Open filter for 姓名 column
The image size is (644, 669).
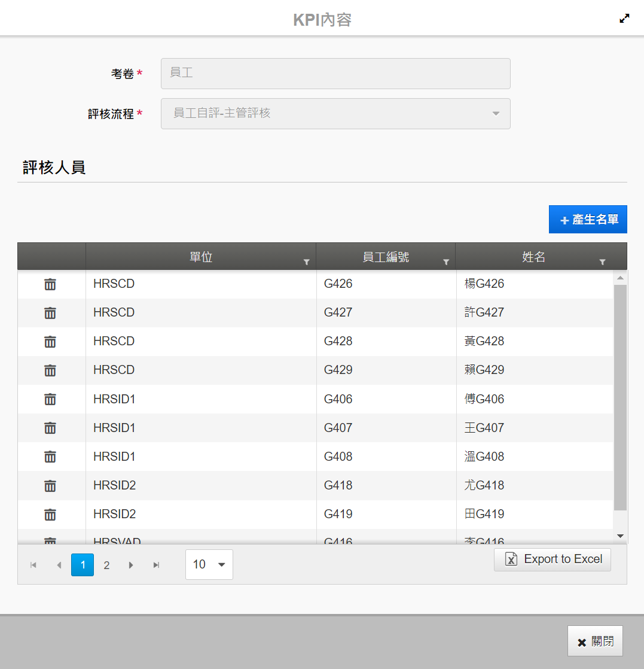coord(602,262)
